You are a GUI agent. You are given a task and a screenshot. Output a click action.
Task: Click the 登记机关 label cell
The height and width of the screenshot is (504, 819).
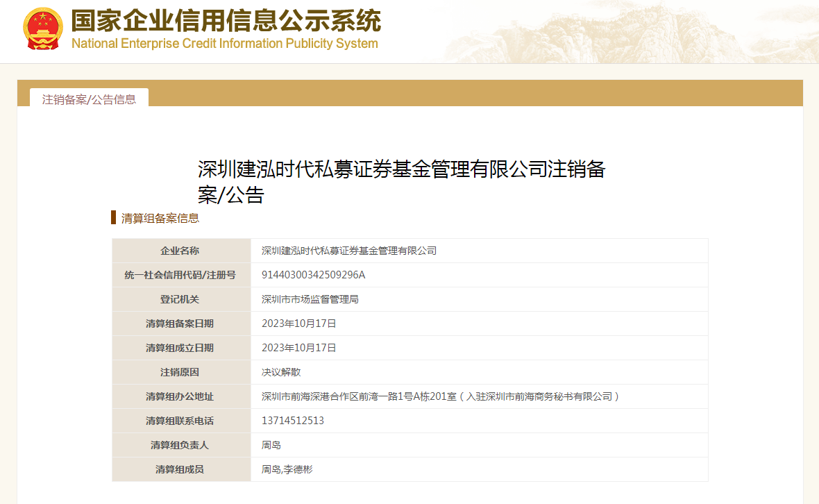[180, 299]
